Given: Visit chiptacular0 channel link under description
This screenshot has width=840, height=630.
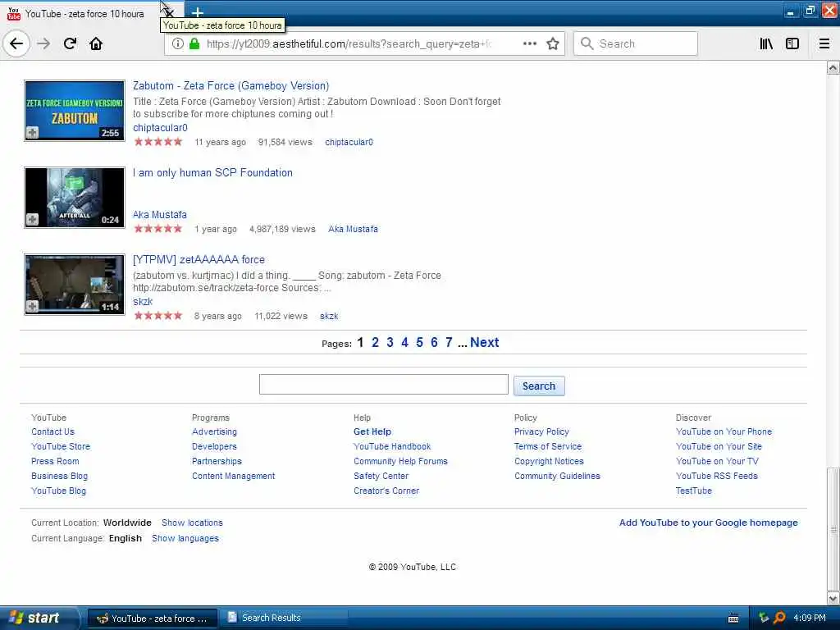Looking at the screenshot, I should 160,127.
